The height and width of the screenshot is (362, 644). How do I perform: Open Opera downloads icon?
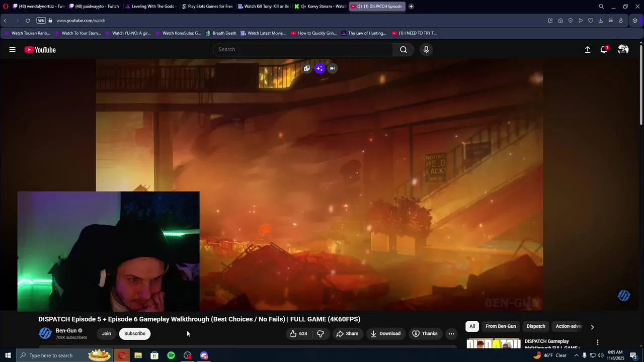click(601, 21)
